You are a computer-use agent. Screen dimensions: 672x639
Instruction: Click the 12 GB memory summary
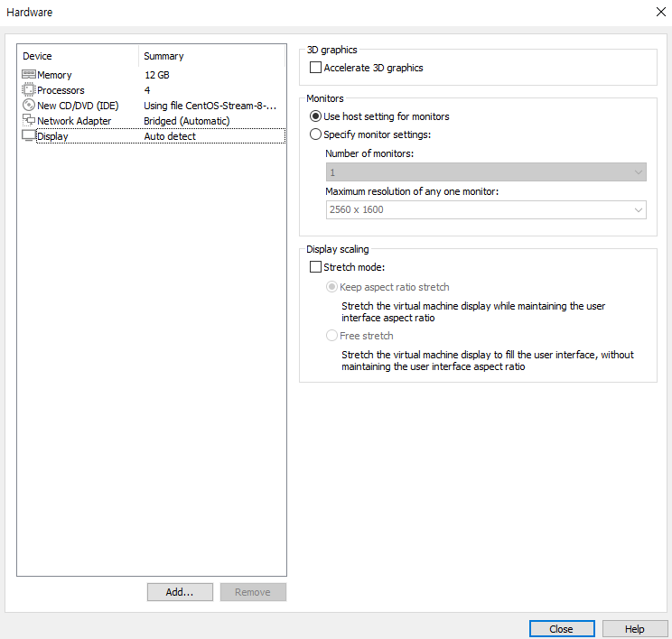(x=157, y=75)
